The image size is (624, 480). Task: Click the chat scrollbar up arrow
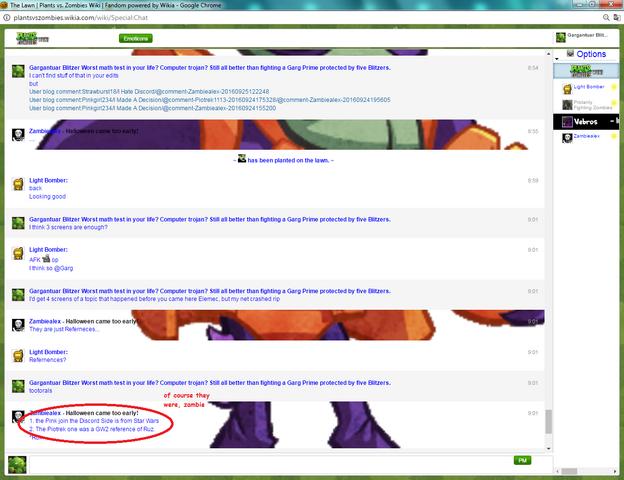pos(548,54)
